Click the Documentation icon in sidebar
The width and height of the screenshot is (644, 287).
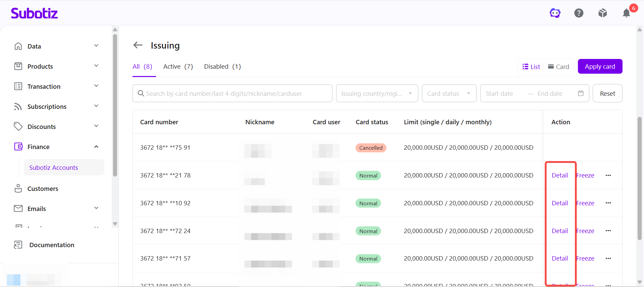18,245
